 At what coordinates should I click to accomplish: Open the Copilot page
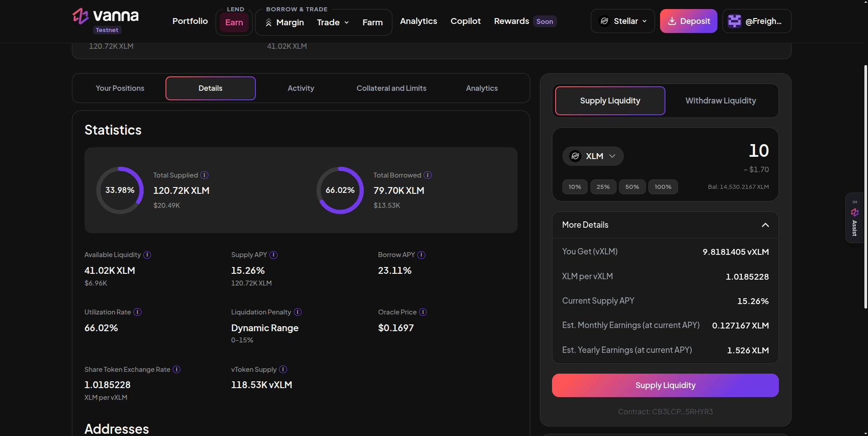pyautogui.click(x=466, y=21)
